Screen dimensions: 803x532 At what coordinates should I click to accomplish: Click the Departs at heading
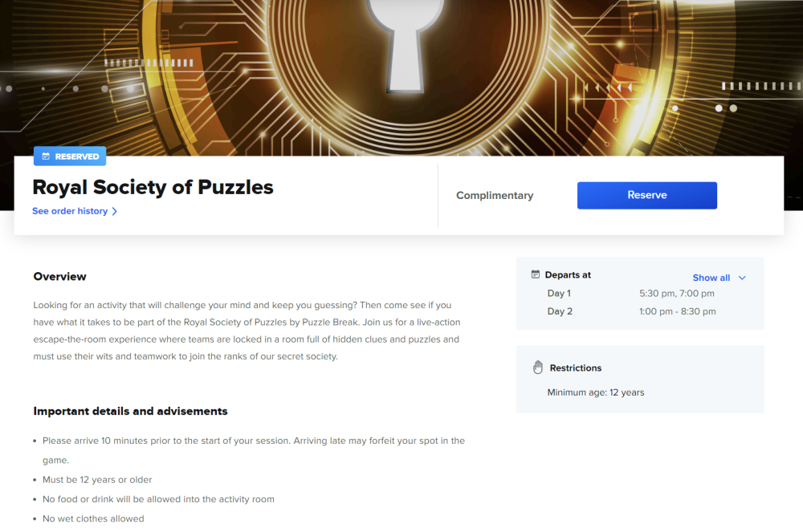pos(568,274)
